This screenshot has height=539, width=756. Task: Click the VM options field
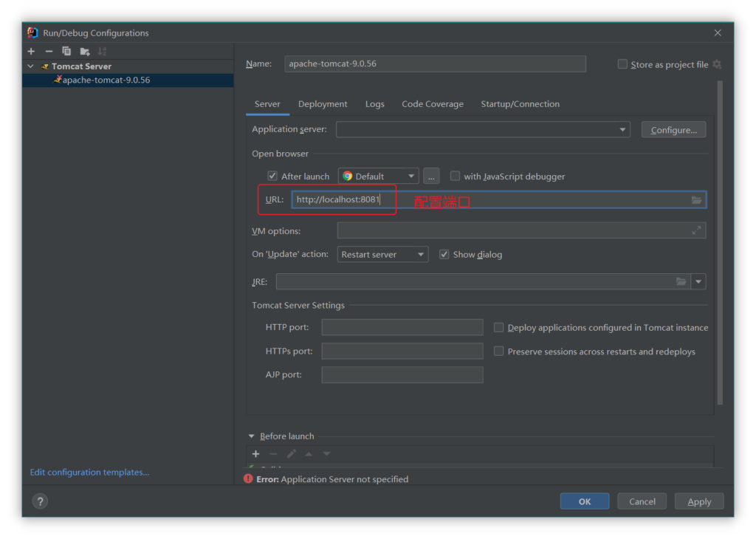tap(522, 231)
